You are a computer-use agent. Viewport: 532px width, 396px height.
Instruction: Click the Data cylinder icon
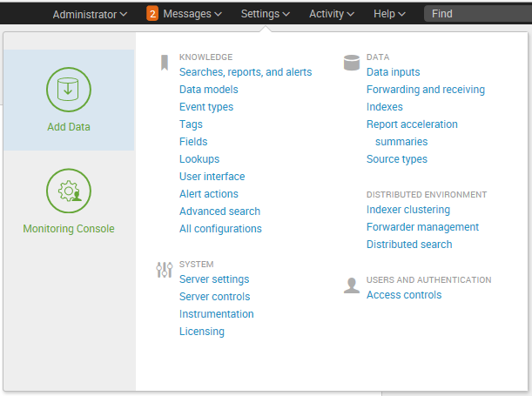tap(352, 63)
